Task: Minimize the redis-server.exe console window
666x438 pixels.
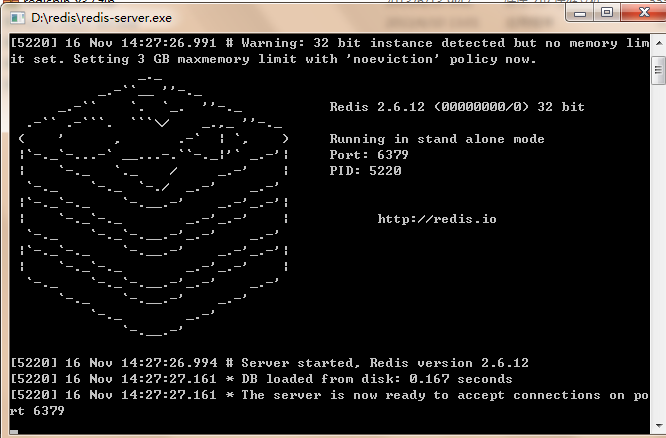Action: [580, 14]
